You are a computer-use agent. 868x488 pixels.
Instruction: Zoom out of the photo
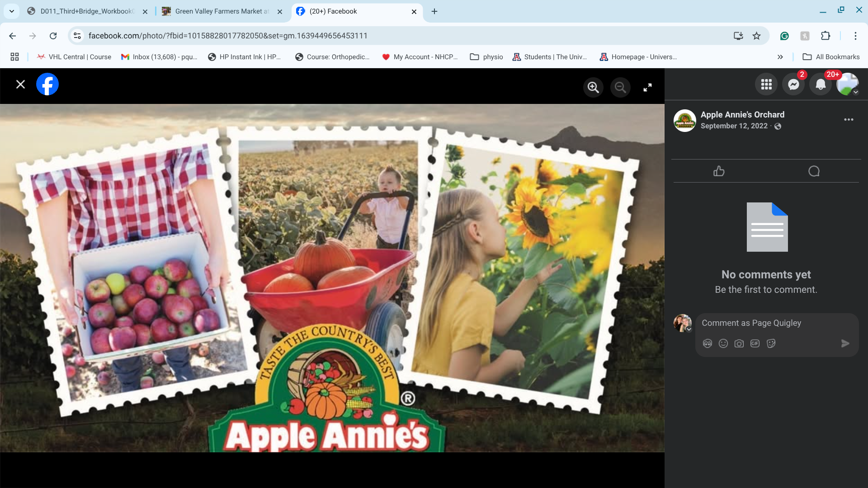[620, 87]
